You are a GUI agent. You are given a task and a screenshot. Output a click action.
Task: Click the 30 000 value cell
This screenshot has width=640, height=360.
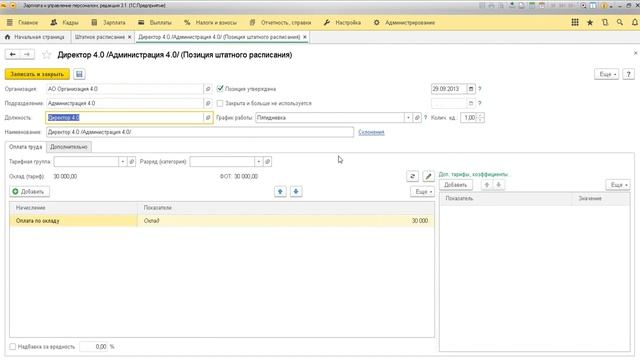click(x=420, y=221)
